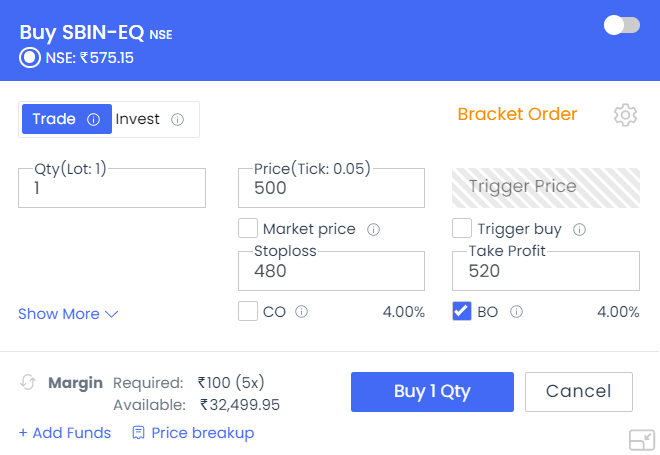Refresh margin using the refresh icon
660x455 pixels.
[28, 382]
